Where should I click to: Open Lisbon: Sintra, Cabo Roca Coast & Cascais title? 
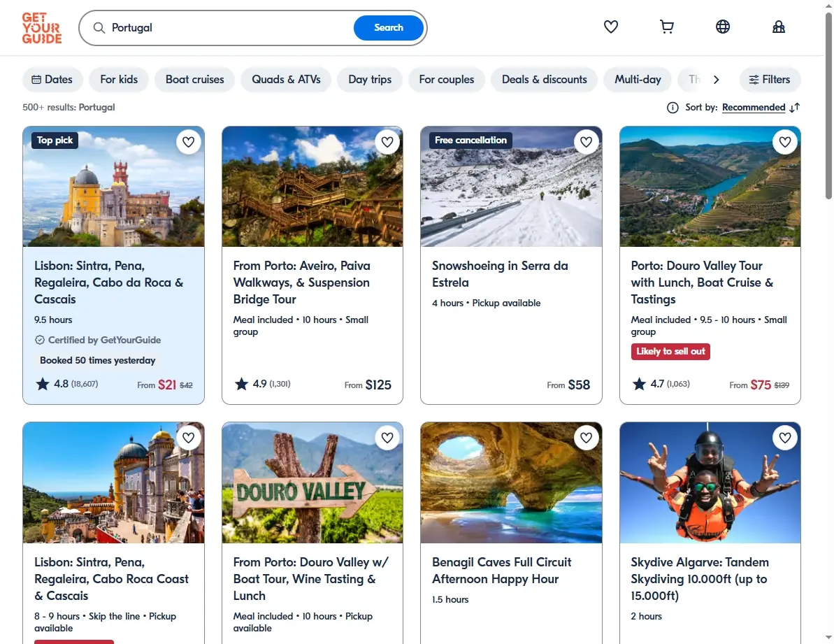111,578
